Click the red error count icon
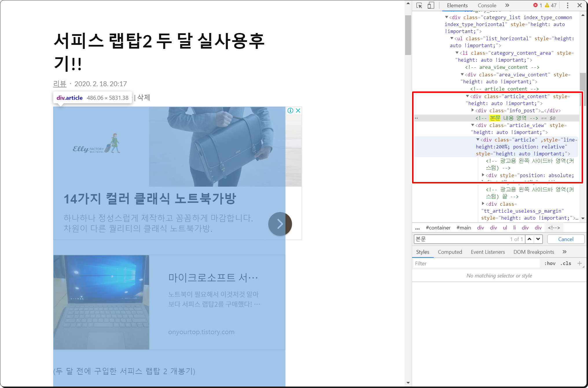 535,5
